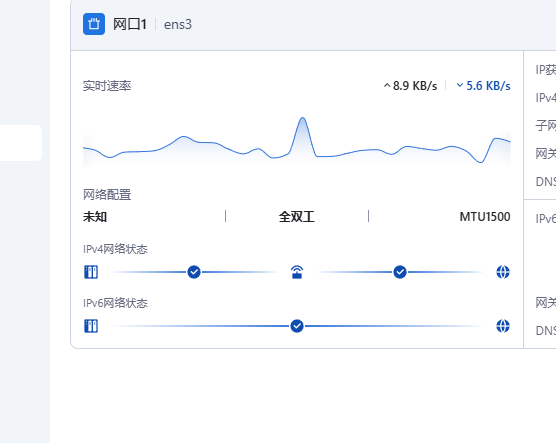Click the IPv6 internet globe icon

[x=503, y=326]
